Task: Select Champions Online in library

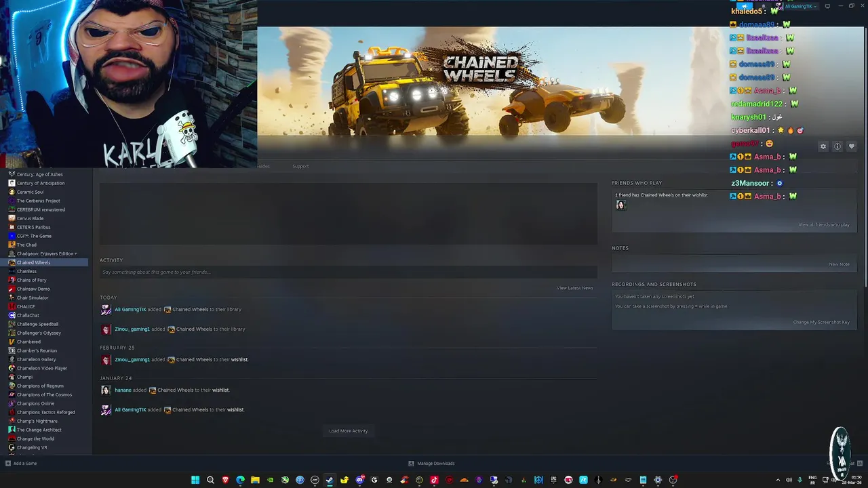Action: 45,403
